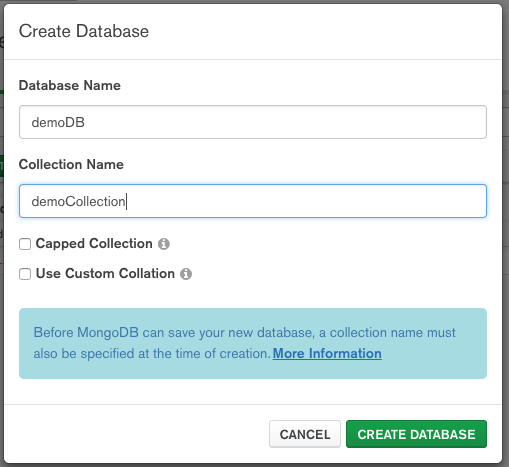Tick the Use Custom Collation checkbox
The image size is (509, 467).
tap(25, 274)
